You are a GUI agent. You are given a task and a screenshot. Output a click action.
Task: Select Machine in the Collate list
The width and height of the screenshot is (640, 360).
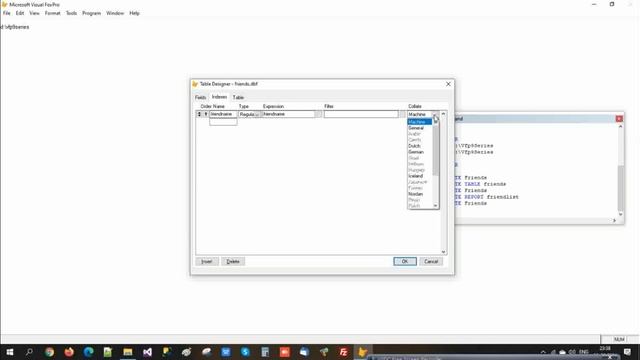pyautogui.click(x=419, y=122)
